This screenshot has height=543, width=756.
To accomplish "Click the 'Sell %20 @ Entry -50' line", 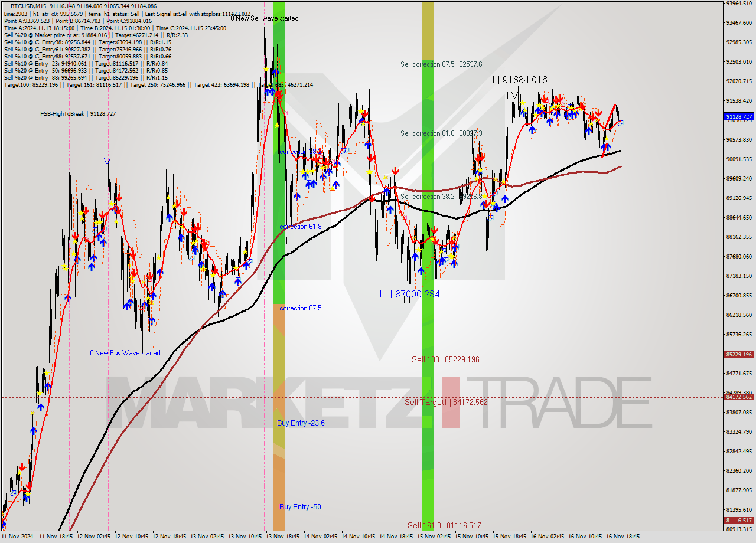I will (86, 70).
